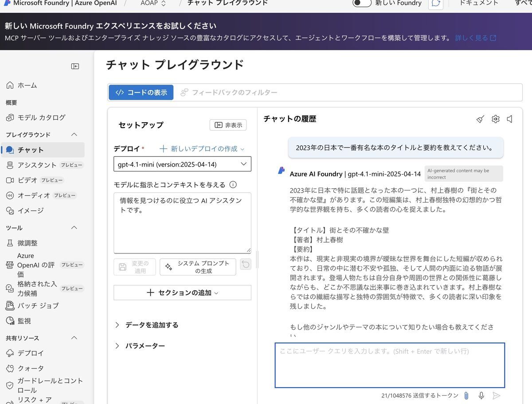Click the セットアップ heading
This screenshot has width=532, height=404.
coord(141,125)
